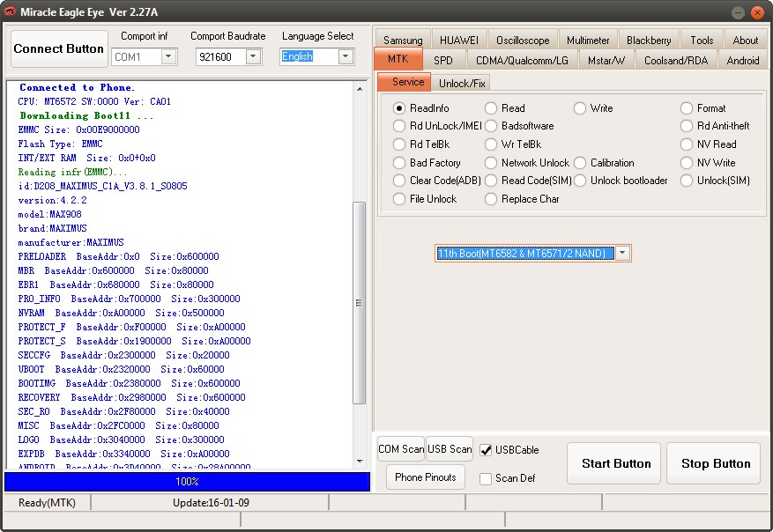Open Phone Pinouts
Viewport: 773px width, 532px height.
(426, 477)
